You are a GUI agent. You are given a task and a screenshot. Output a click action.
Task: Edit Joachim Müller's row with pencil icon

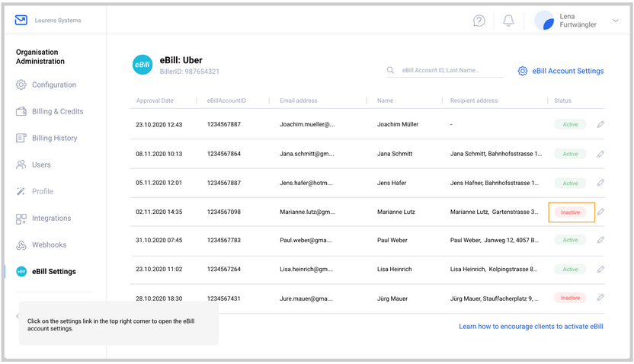coord(600,124)
